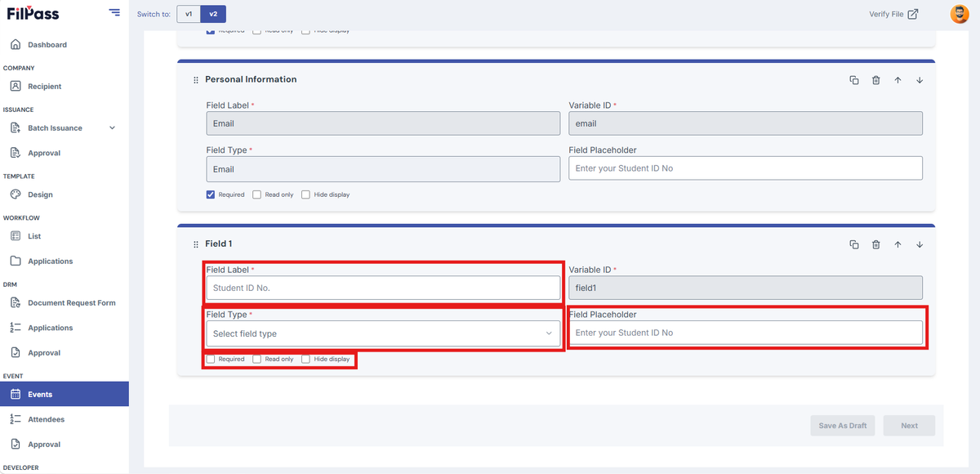Image resolution: width=980 pixels, height=474 pixels.
Task: Uncheck Required for Personal Information email
Action: click(211, 195)
